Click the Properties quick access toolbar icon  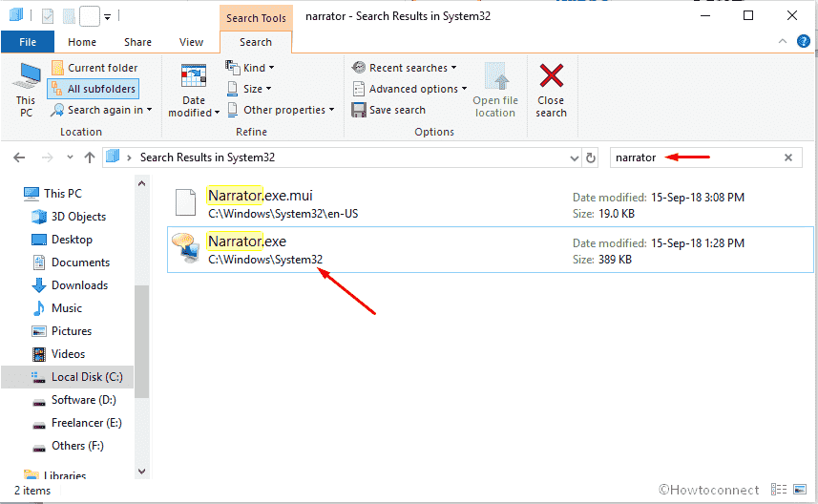tap(48, 16)
